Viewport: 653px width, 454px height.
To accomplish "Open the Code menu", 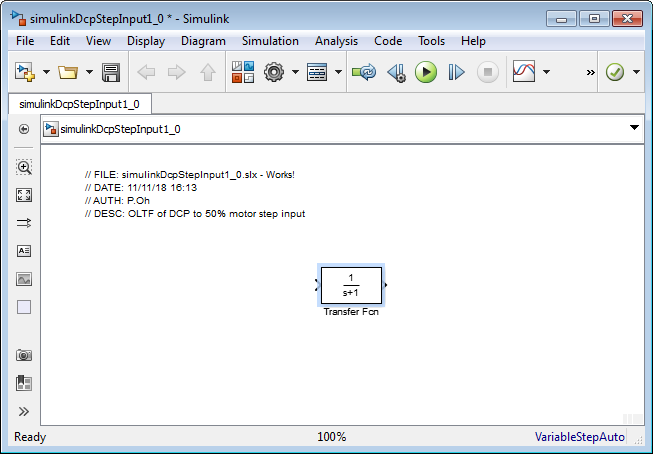I will tap(388, 41).
